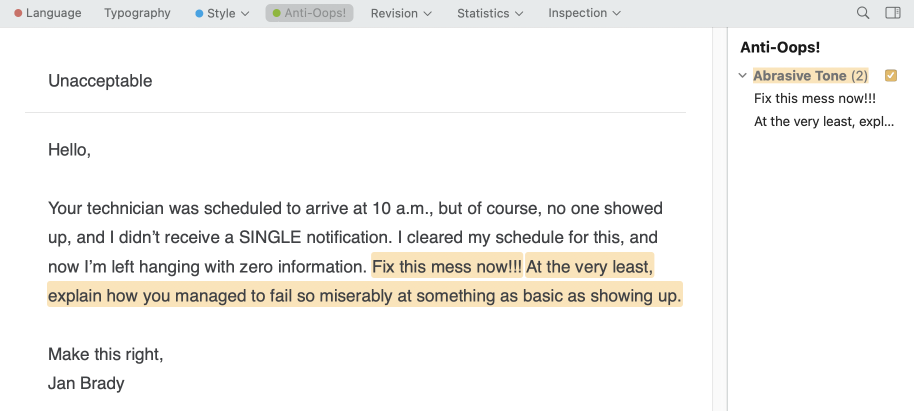Viewport: 914px width, 411px height.
Task: Uncheck the Abrasive Tone checkbox
Action: (891, 76)
